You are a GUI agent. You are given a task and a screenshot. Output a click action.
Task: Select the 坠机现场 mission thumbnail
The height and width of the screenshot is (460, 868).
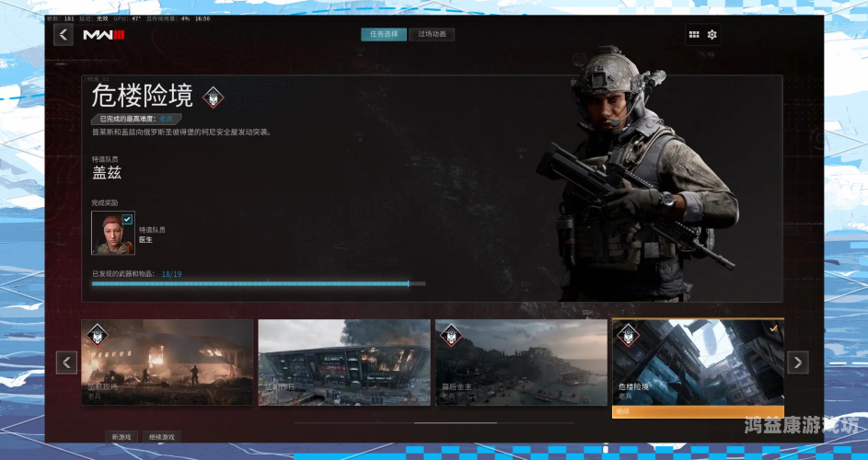168,362
